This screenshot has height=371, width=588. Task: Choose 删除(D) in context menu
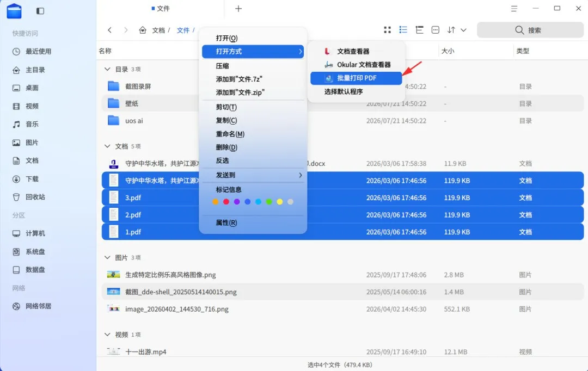click(x=253, y=147)
